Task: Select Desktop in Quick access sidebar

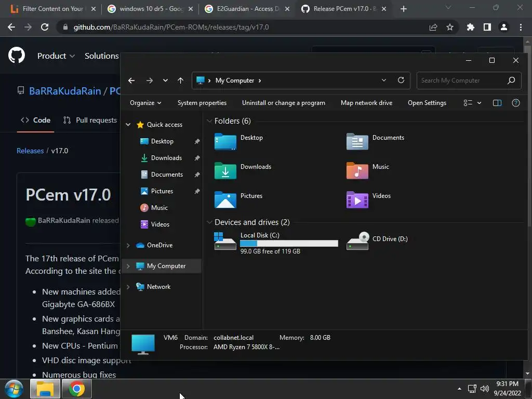Action: (x=162, y=141)
